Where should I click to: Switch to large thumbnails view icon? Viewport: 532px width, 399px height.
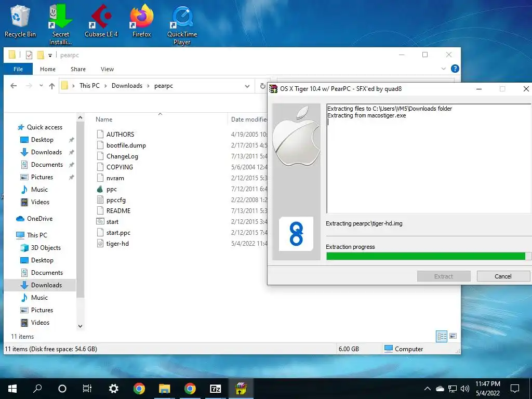(x=453, y=336)
